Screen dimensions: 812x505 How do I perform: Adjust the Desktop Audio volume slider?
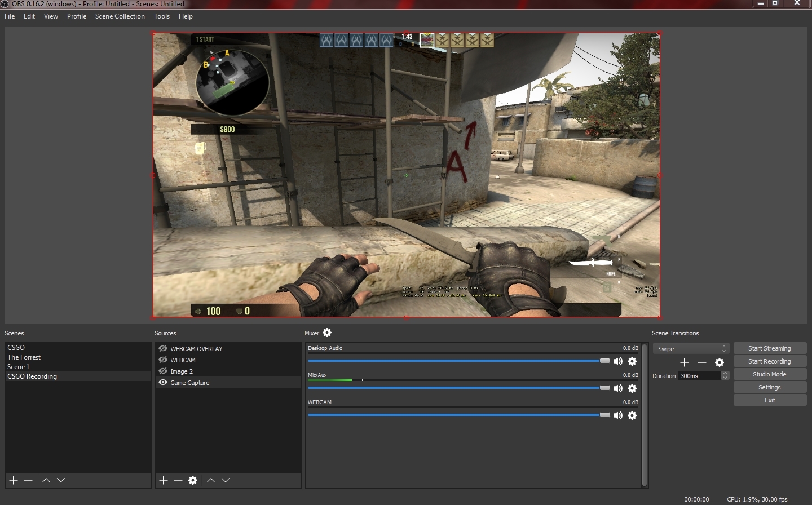pos(458,361)
